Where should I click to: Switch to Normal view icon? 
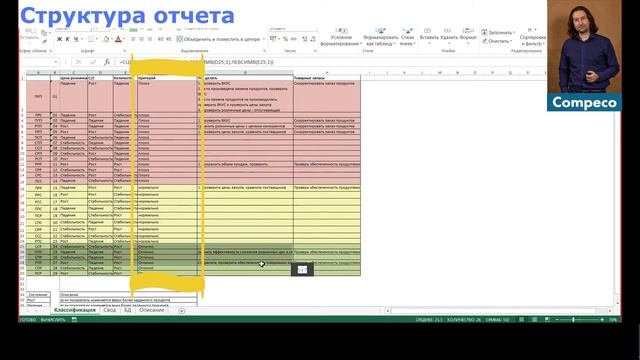tap(522, 320)
